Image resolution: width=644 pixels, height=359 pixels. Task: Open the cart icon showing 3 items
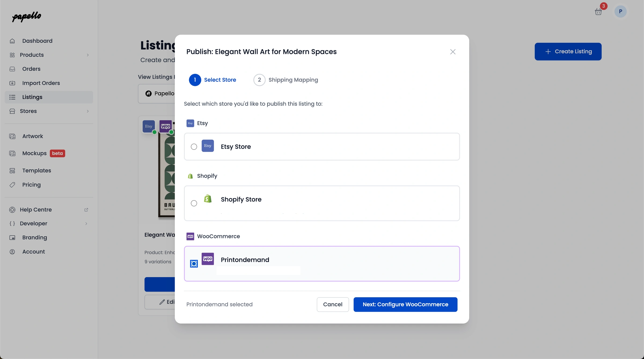pos(598,11)
